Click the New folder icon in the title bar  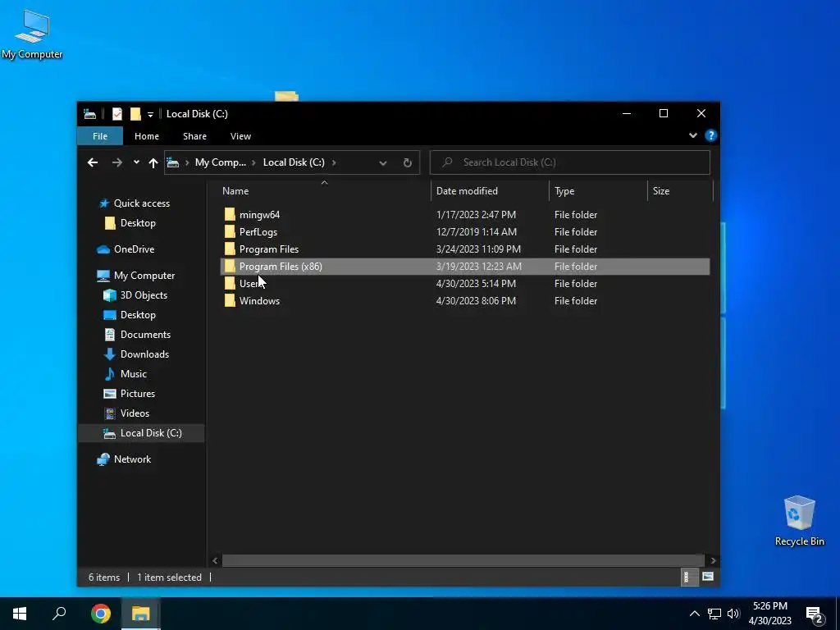(135, 113)
